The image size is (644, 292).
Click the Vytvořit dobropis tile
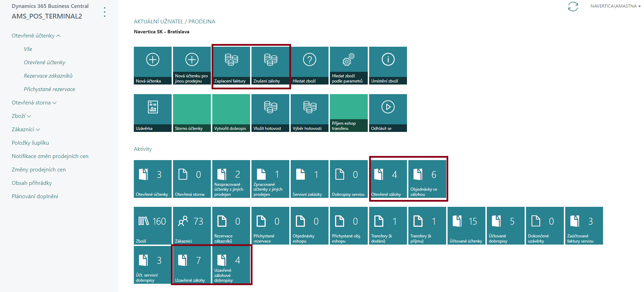tap(231, 113)
